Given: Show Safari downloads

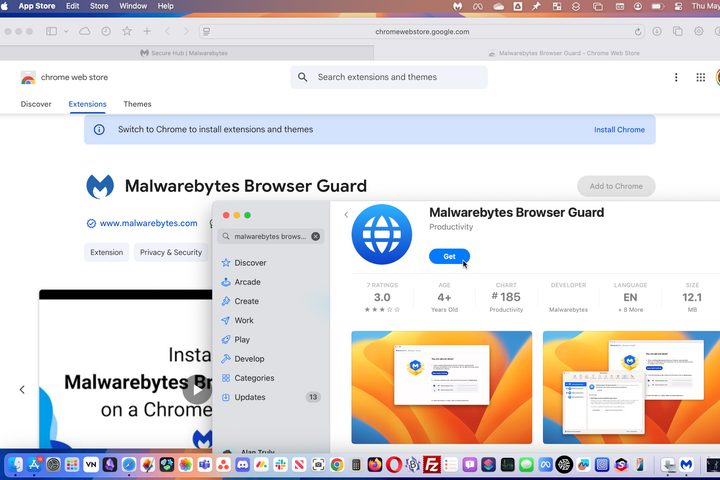Looking at the screenshot, I should click(657, 31).
